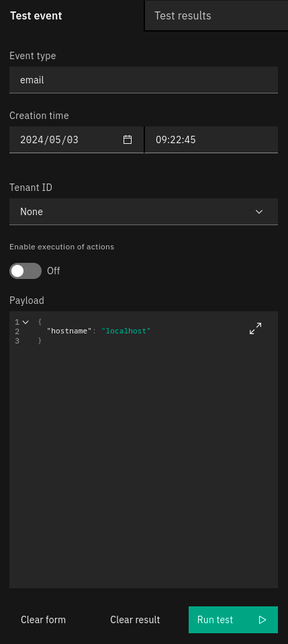Collapse the JSON block at line 1
288x644 pixels.
pyautogui.click(x=26, y=322)
